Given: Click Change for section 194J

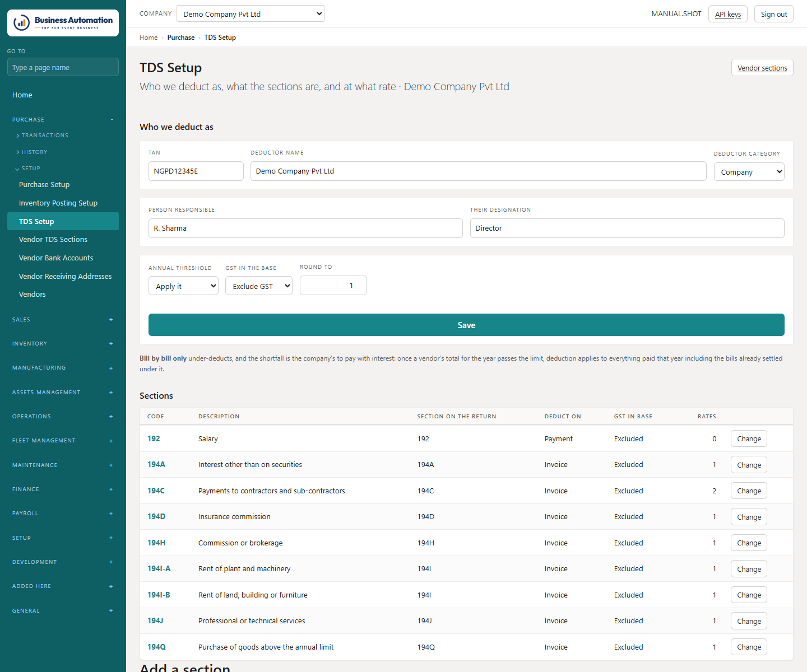Looking at the screenshot, I should [749, 621].
